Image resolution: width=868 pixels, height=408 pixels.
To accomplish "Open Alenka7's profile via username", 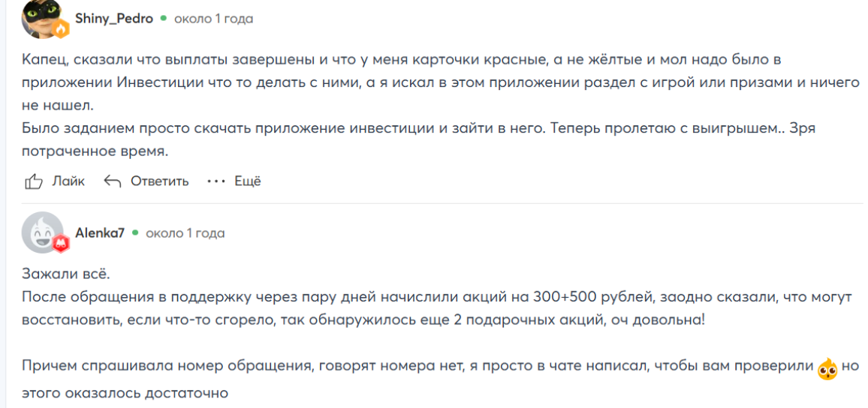I will pyautogui.click(x=100, y=233).
